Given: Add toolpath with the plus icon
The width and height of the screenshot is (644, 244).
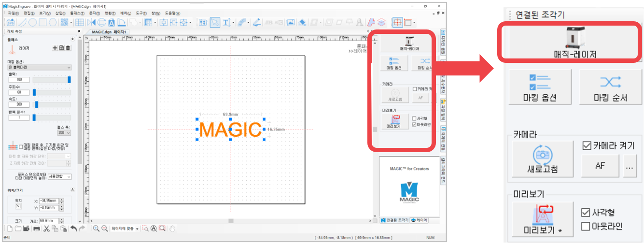Looking at the screenshot, I should click(x=55, y=48).
